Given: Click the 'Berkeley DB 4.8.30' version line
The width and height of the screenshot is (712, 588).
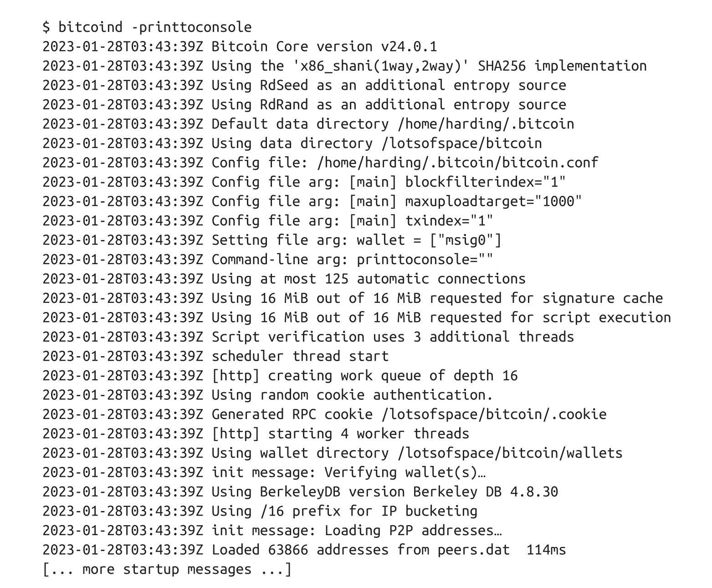Looking at the screenshot, I should 485,492.
